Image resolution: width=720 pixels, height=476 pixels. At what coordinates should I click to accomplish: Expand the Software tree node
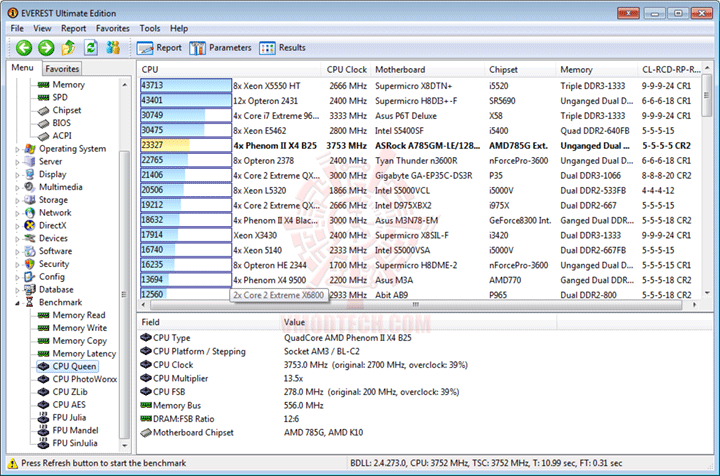(17, 252)
